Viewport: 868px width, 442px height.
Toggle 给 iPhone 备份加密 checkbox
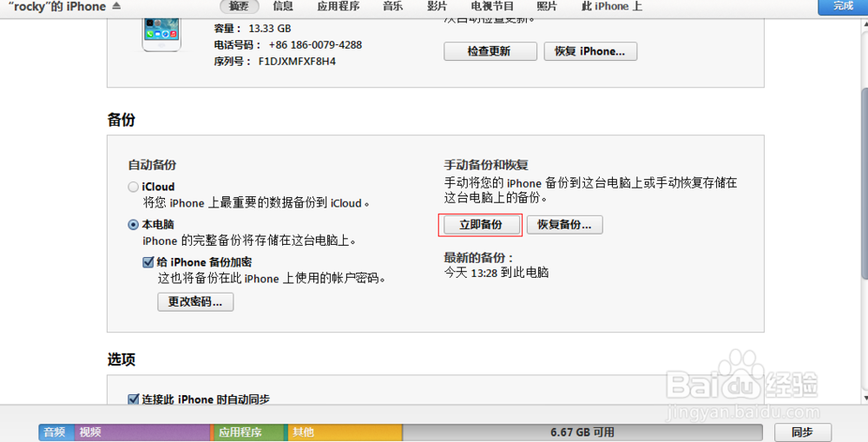coord(148,262)
